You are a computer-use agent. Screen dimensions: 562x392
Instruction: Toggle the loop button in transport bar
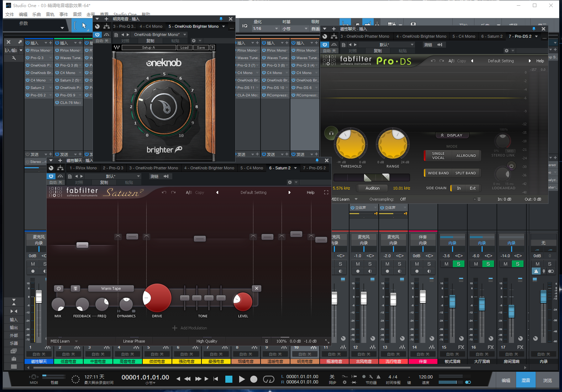(x=268, y=379)
